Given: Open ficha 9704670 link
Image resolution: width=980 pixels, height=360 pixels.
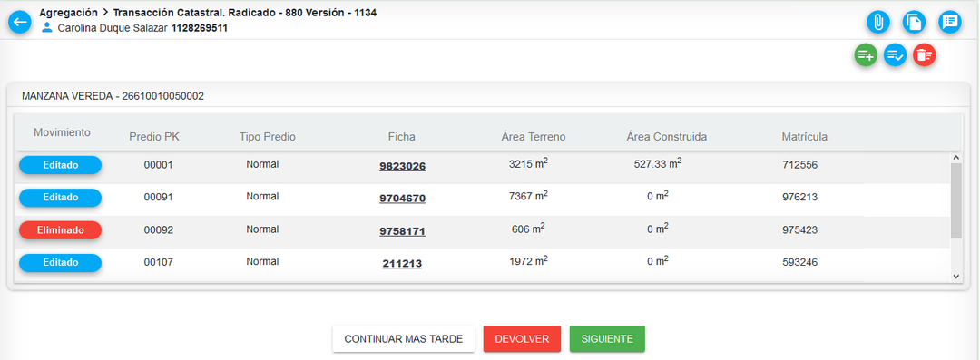Looking at the screenshot, I should [x=403, y=199].
